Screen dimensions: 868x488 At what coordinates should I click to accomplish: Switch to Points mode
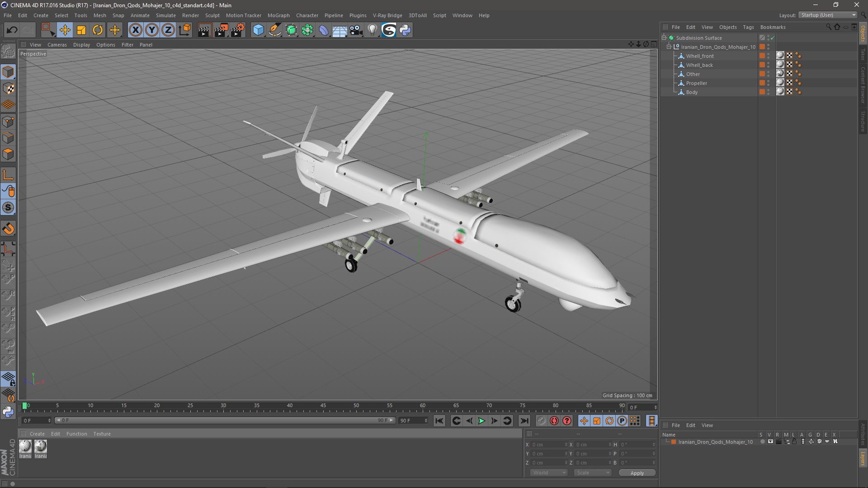pos(8,122)
